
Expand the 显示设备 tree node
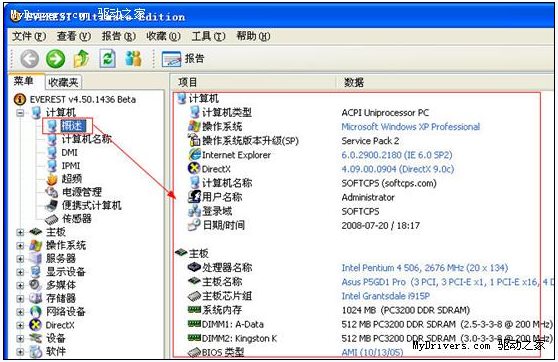click(20, 272)
